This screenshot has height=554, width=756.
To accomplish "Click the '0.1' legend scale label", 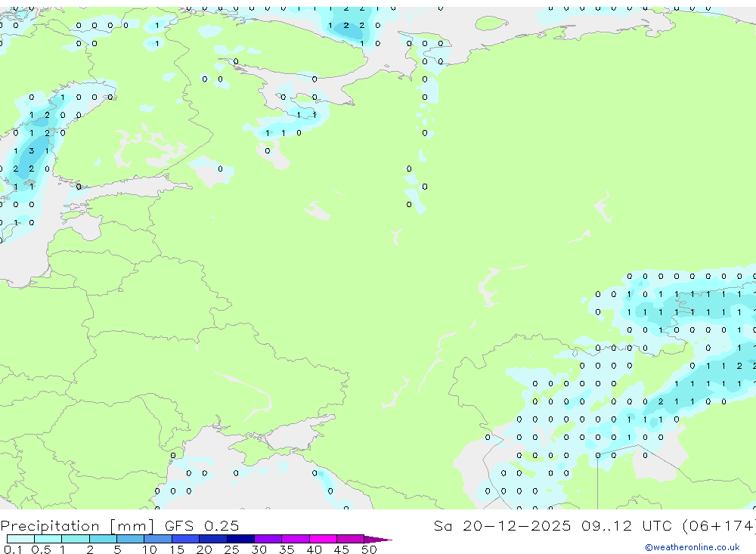I will (x=13, y=549).
